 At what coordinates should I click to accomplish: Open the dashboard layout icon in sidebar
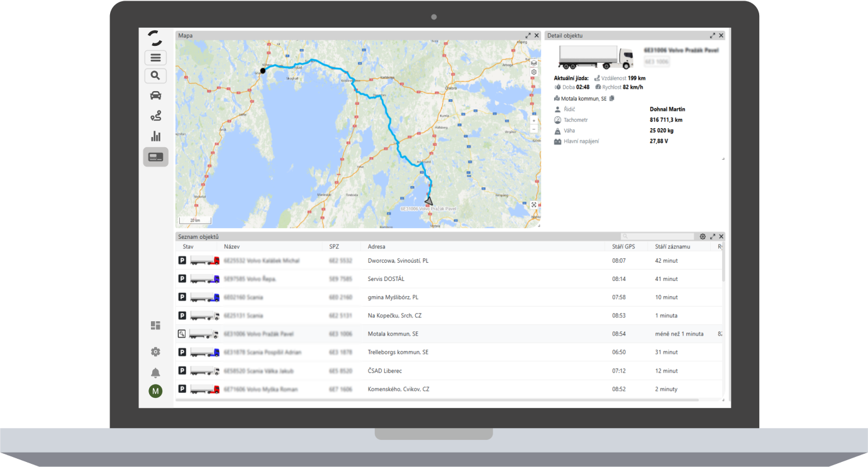155,326
